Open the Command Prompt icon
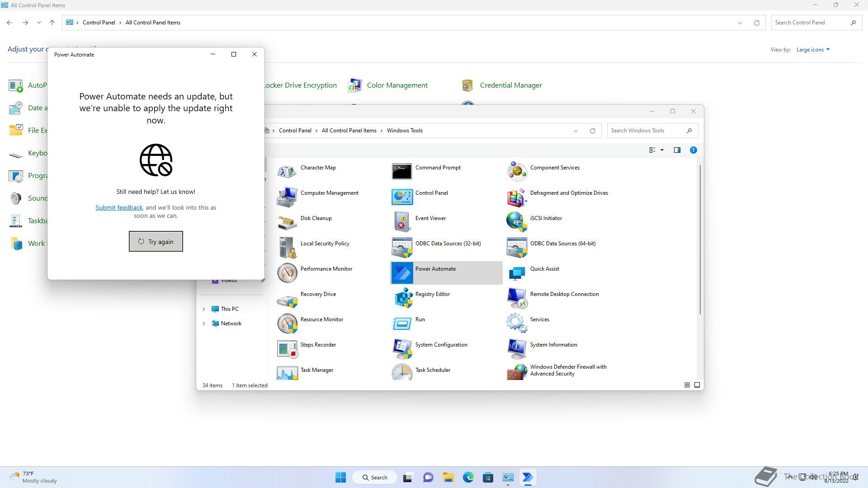The height and width of the screenshot is (488, 868). [x=402, y=171]
